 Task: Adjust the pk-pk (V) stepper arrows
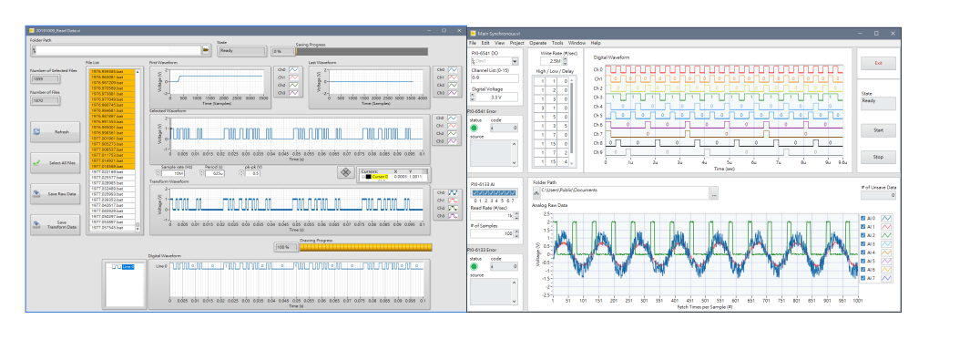point(242,173)
